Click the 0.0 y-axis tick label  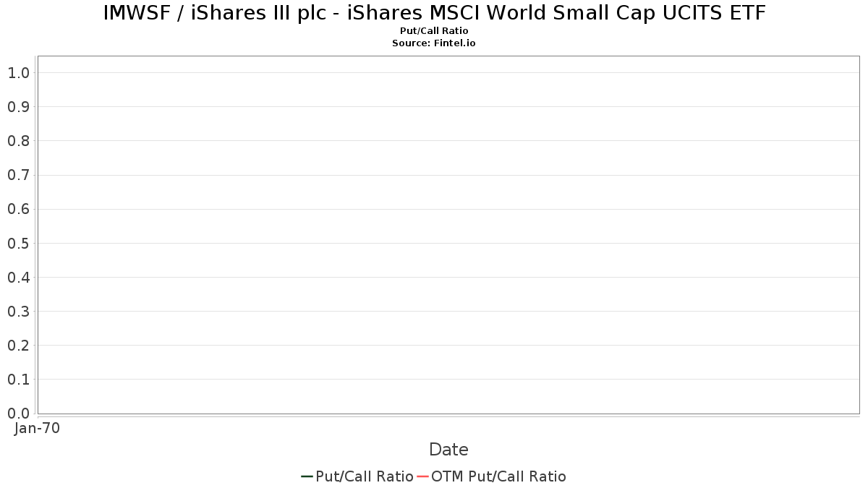tap(19, 414)
